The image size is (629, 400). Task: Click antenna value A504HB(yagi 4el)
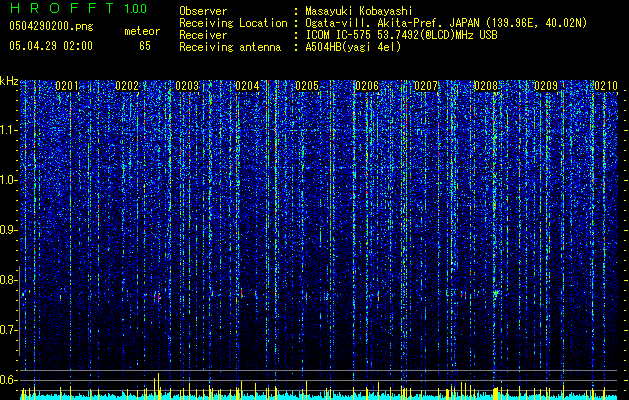click(x=353, y=47)
